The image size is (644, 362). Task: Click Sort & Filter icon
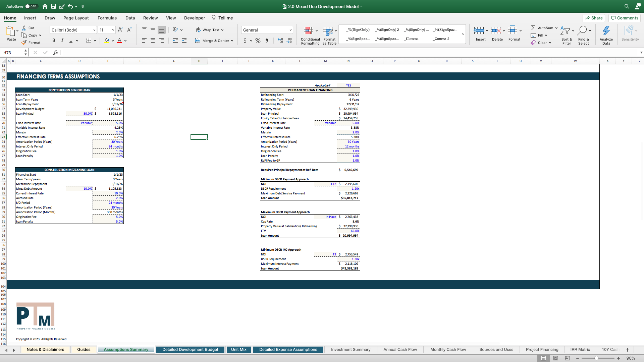(565, 31)
